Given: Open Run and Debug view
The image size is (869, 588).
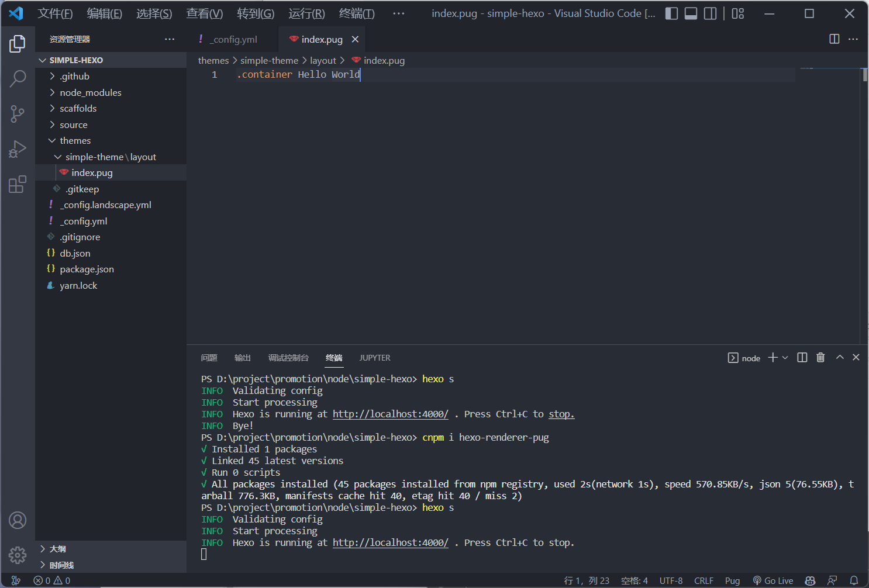Looking at the screenshot, I should tap(18, 150).
